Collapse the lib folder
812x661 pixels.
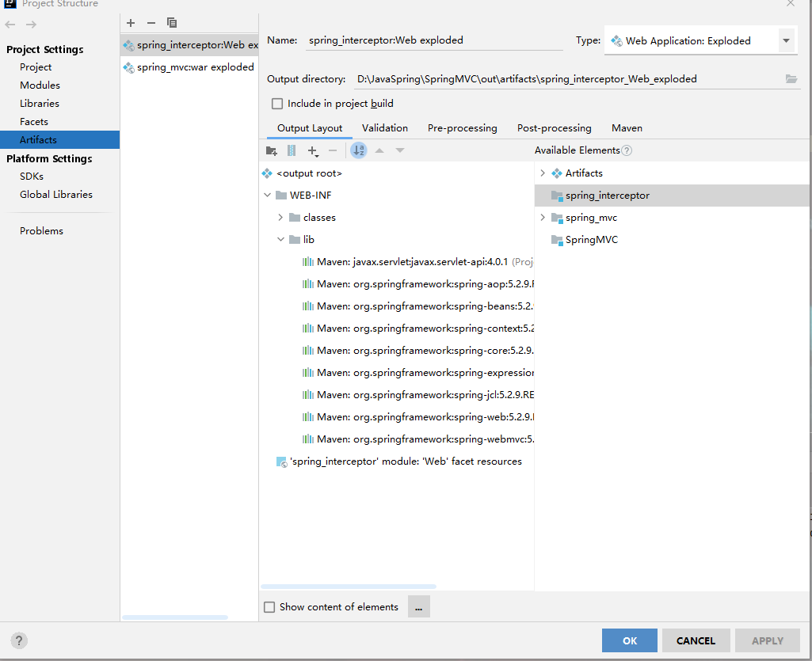coord(280,240)
